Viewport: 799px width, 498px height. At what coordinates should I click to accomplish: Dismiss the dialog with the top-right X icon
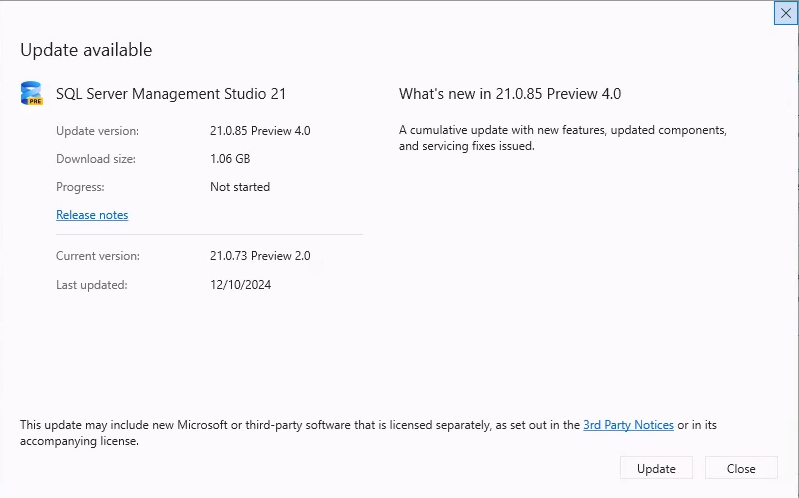coord(786,13)
